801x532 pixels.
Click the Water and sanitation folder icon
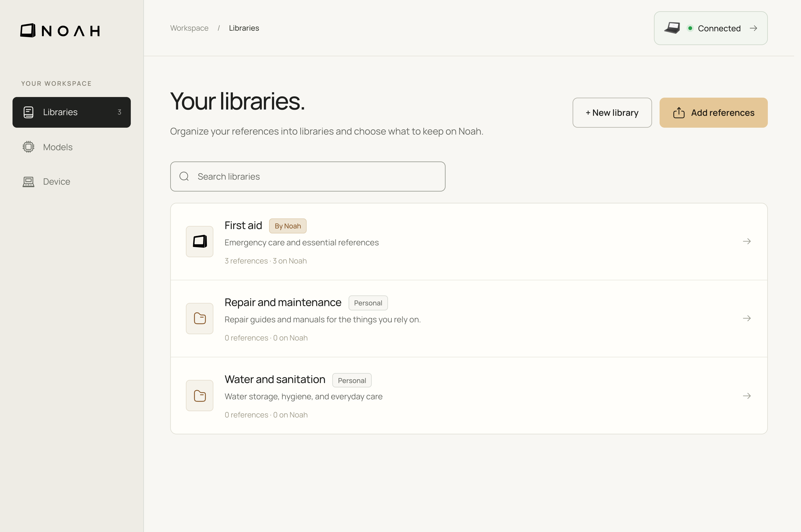tap(200, 396)
